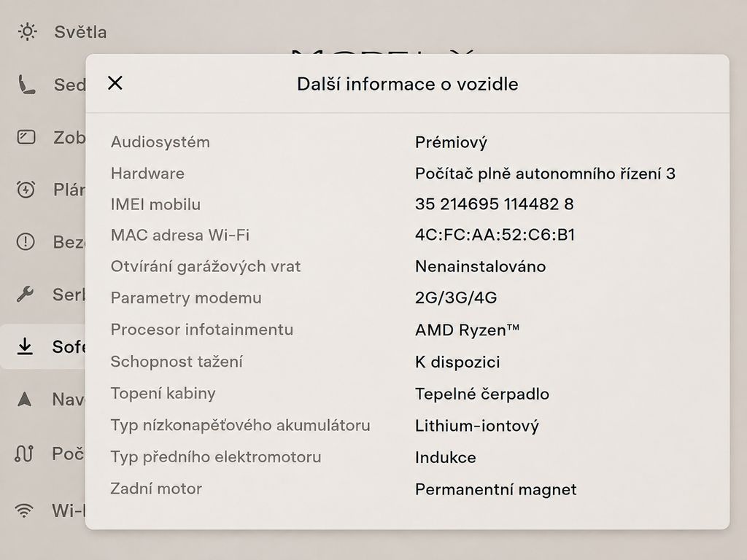Select the IMEI mobilu number value

tap(494, 204)
